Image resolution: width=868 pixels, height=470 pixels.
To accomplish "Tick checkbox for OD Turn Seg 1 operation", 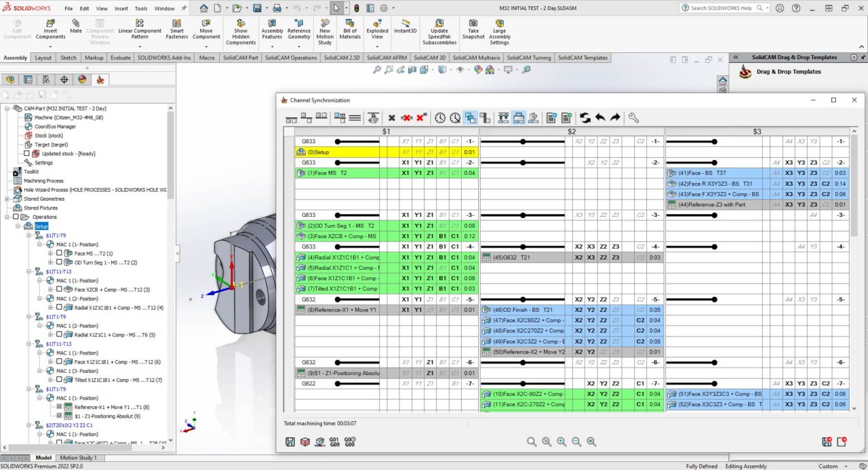I will click(x=59, y=262).
